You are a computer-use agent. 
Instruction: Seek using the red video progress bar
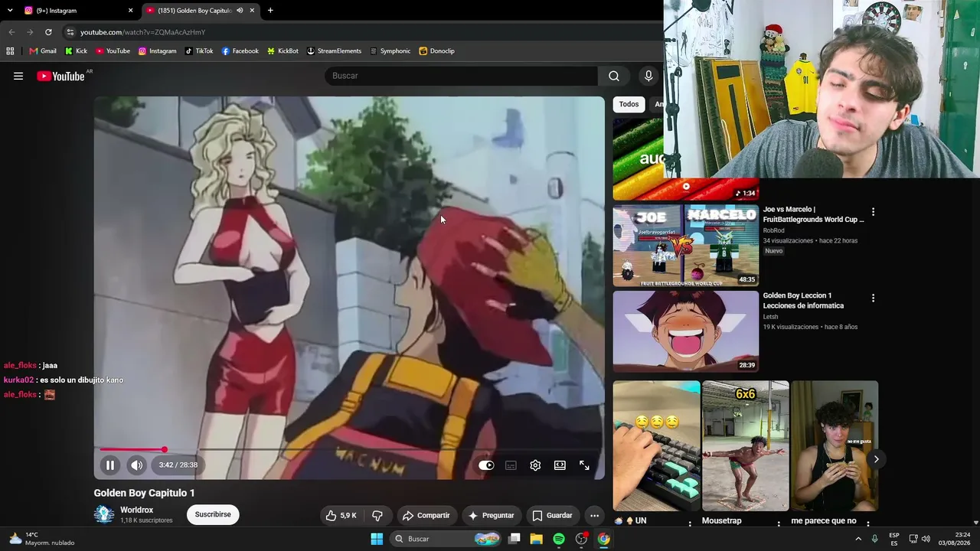coord(349,449)
